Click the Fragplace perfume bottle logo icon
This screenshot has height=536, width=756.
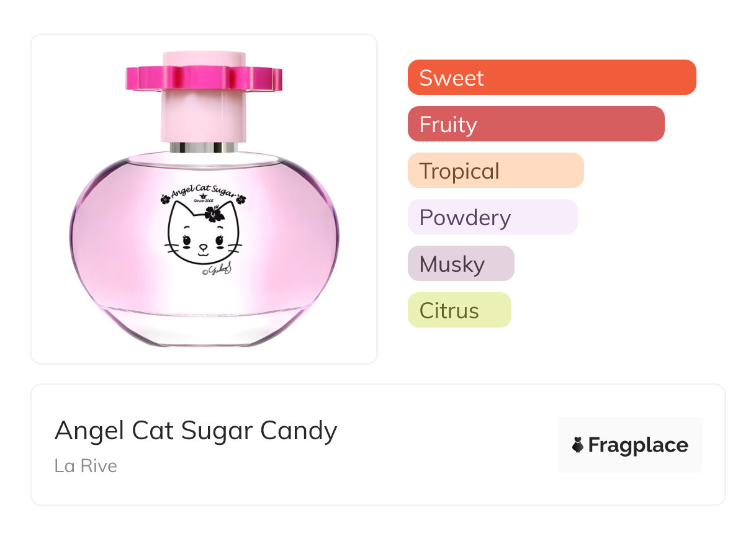[x=578, y=445]
